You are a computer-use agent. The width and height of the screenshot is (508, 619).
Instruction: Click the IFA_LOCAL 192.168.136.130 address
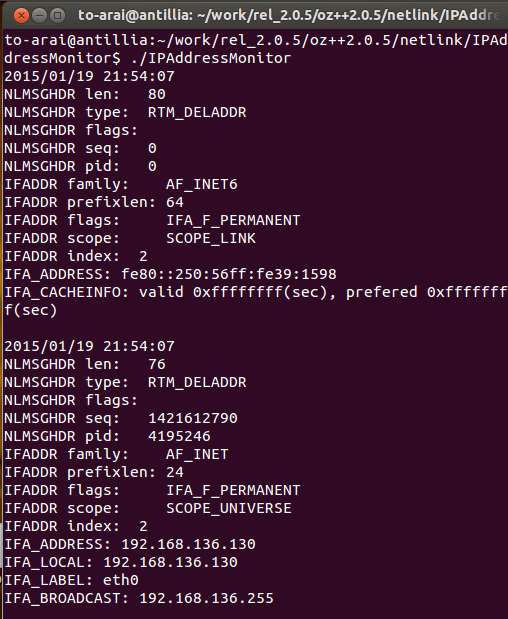(x=170, y=563)
